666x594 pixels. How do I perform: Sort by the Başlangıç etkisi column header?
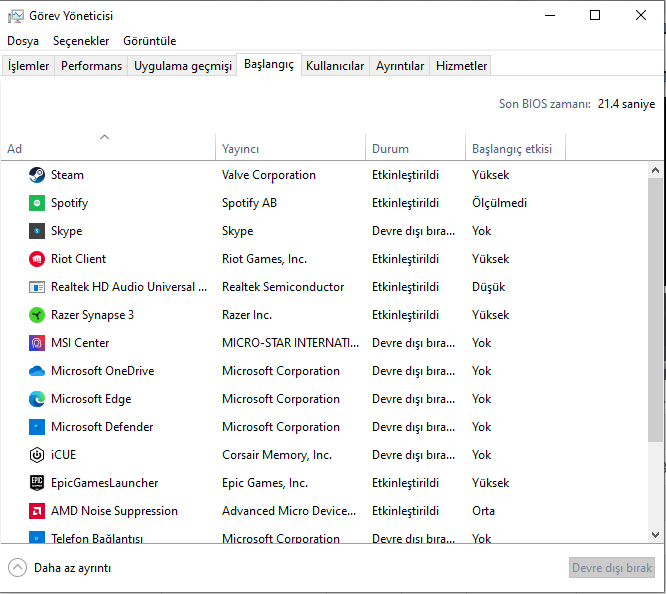tap(516, 147)
